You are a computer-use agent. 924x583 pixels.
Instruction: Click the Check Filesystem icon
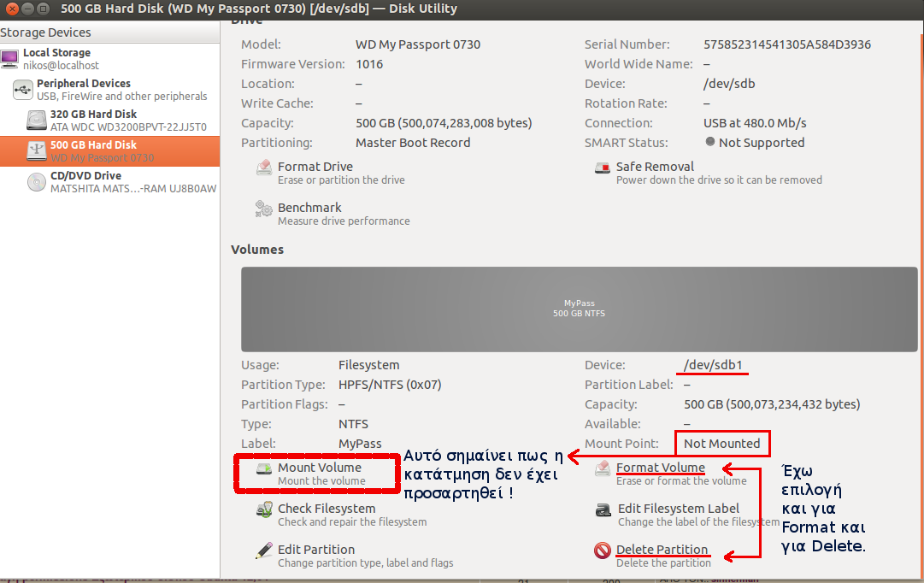(264, 509)
